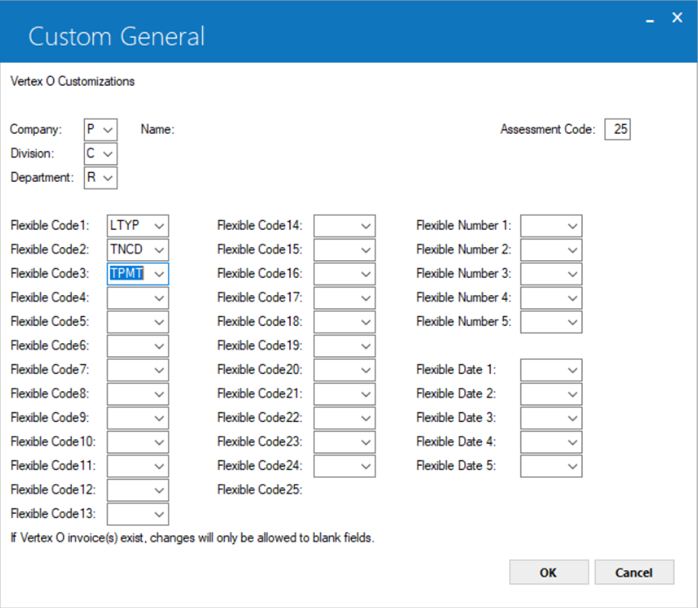Open the Flexible Code11 dropdown
This screenshot has height=608, width=698.
click(x=138, y=466)
